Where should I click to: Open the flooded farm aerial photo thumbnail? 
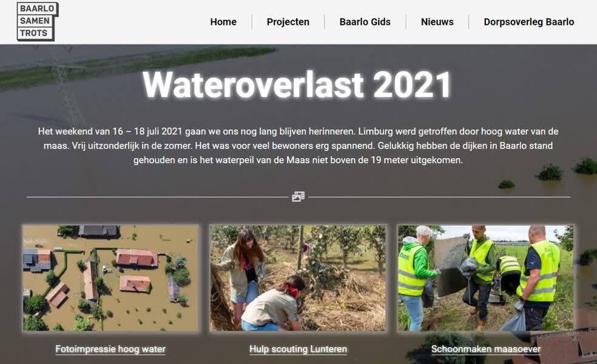coord(110,278)
